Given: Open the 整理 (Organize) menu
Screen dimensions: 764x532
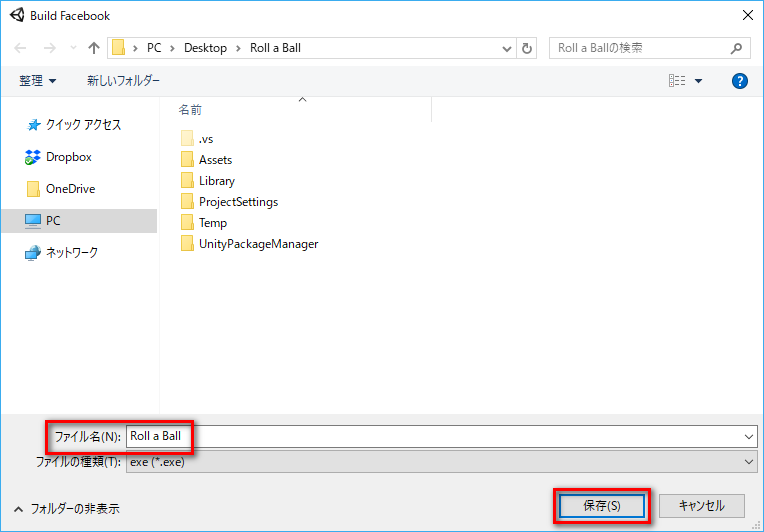Looking at the screenshot, I should point(38,81).
